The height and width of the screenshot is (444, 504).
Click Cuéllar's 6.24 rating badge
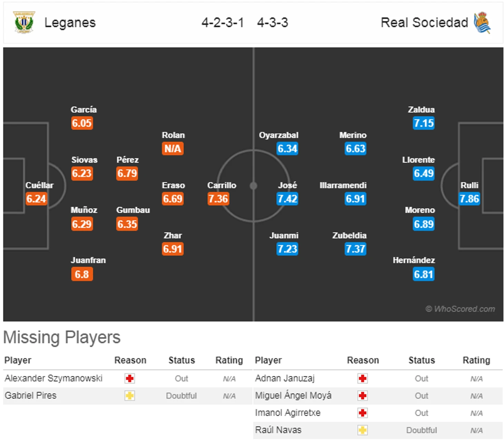point(36,199)
